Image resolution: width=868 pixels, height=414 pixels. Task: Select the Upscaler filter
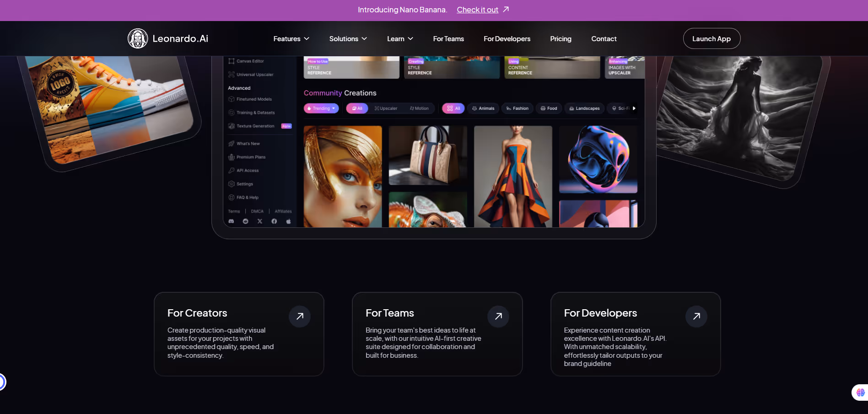tap(386, 108)
